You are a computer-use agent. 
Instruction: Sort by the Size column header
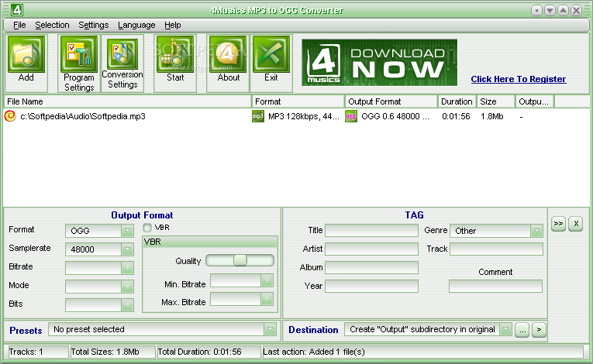tap(496, 101)
